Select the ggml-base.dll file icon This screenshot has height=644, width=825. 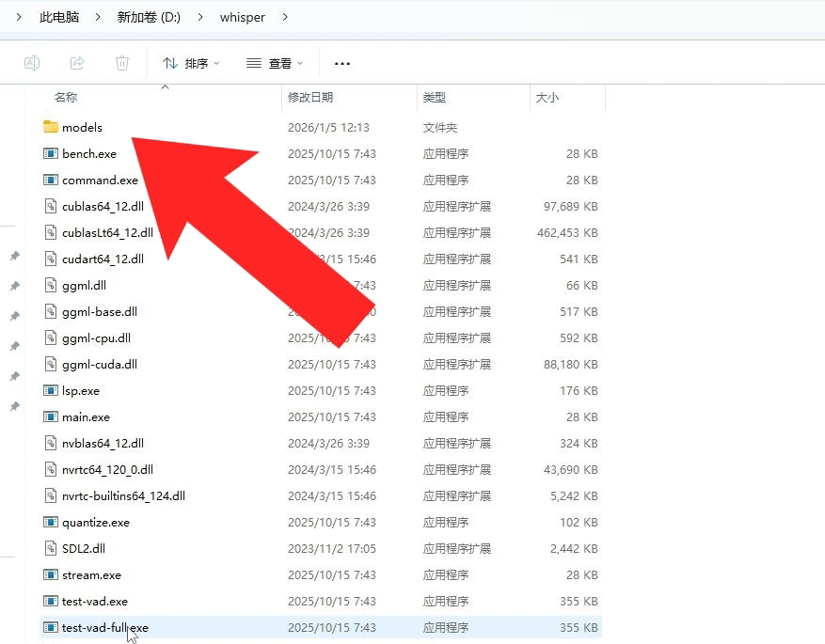pyautogui.click(x=51, y=311)
